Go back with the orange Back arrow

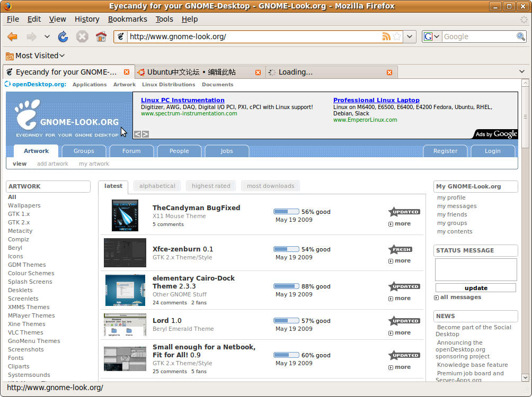(x=13, y=37)
